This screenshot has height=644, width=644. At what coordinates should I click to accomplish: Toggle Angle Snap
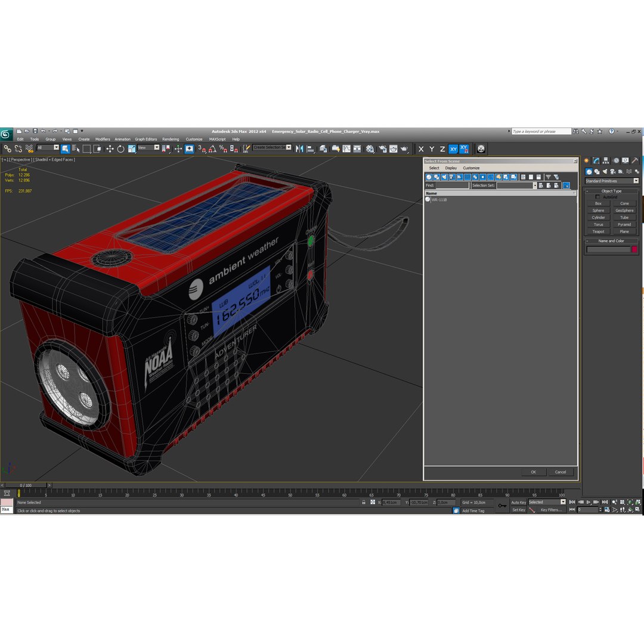[x=212, y=148]
